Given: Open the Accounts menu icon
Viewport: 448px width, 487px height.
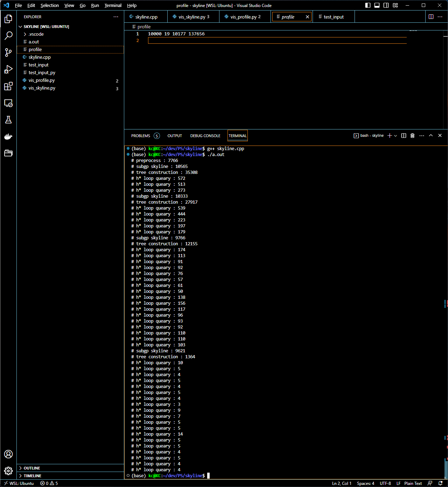Looking at the screenshot, I should (x=8, y=454).
